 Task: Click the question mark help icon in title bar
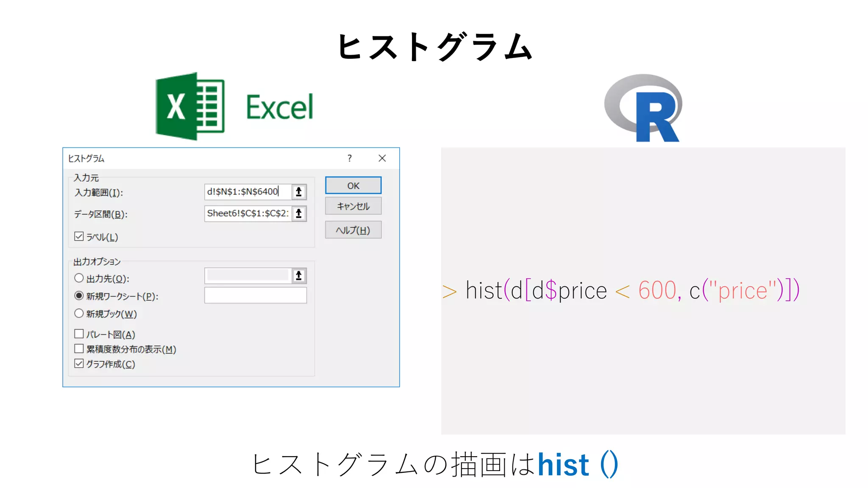[x=350, y=158]
